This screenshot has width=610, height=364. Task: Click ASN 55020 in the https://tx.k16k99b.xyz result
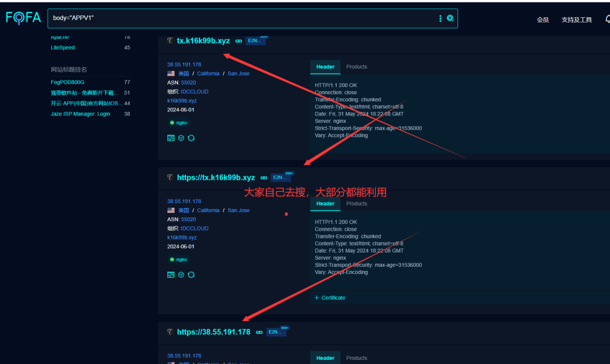coord(188,219)
